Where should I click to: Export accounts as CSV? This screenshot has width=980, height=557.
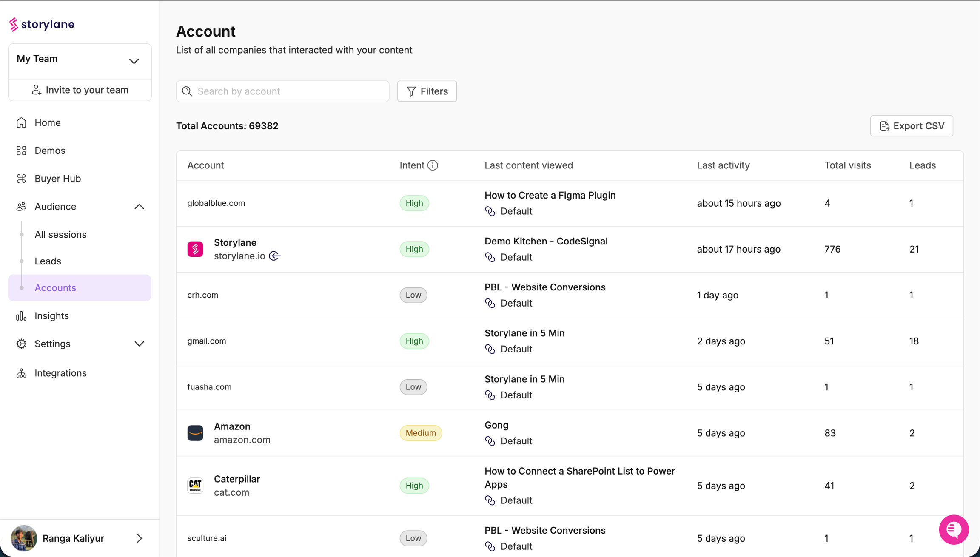click(911, 126)
